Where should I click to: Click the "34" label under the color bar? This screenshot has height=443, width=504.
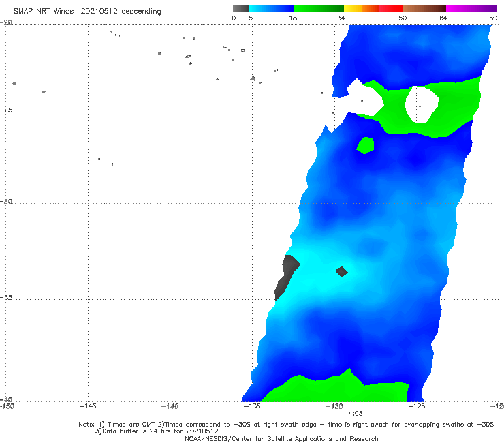pos(341,18)
